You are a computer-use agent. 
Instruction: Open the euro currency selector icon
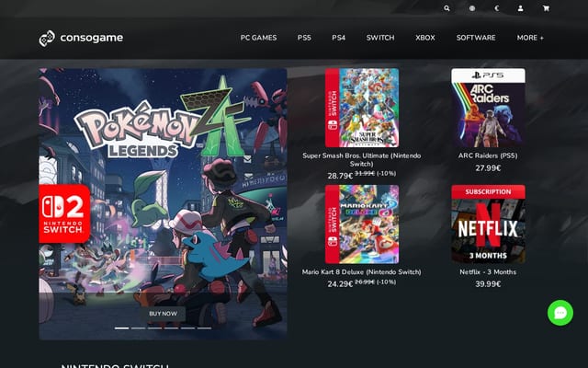[497, 8]
